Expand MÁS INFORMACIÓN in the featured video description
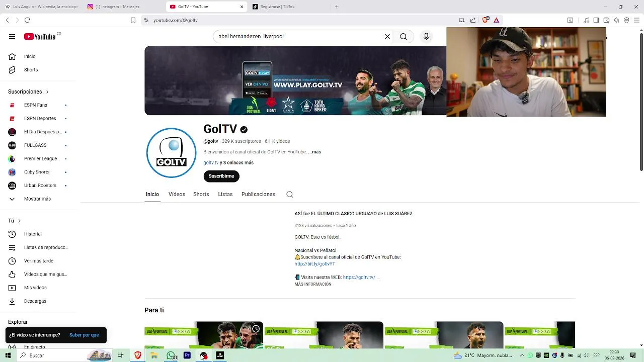644x362 pixels. [313, 284]
